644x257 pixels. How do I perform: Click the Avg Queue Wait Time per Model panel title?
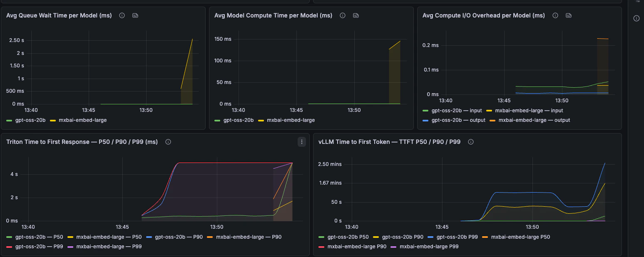[58, 15]
